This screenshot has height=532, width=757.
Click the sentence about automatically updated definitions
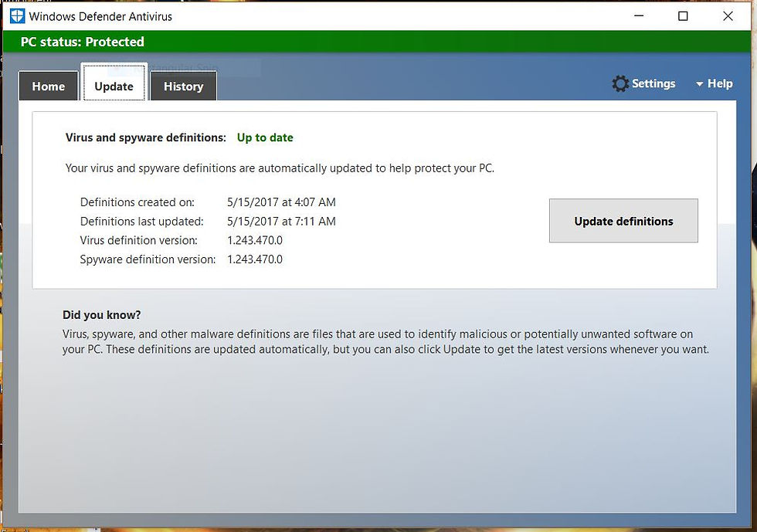280,168
